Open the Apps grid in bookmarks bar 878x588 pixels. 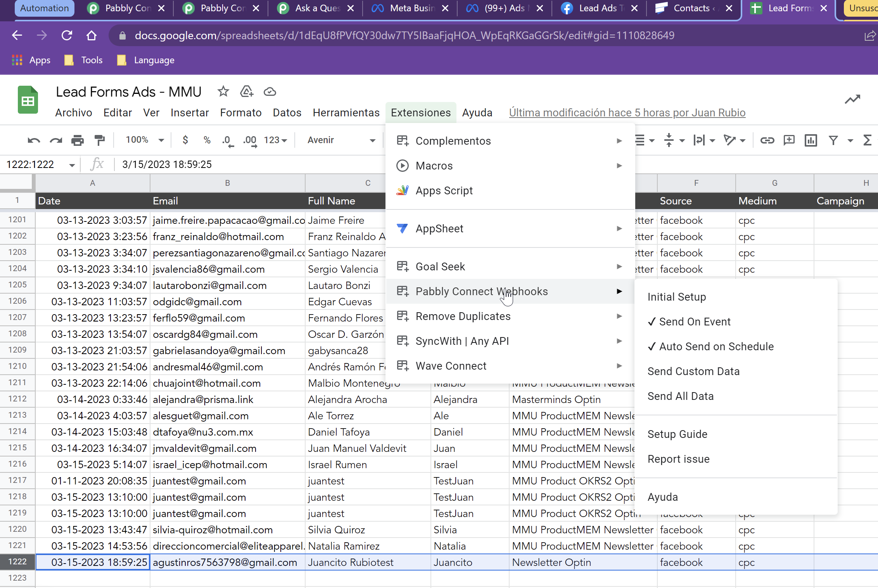[31, 60]
